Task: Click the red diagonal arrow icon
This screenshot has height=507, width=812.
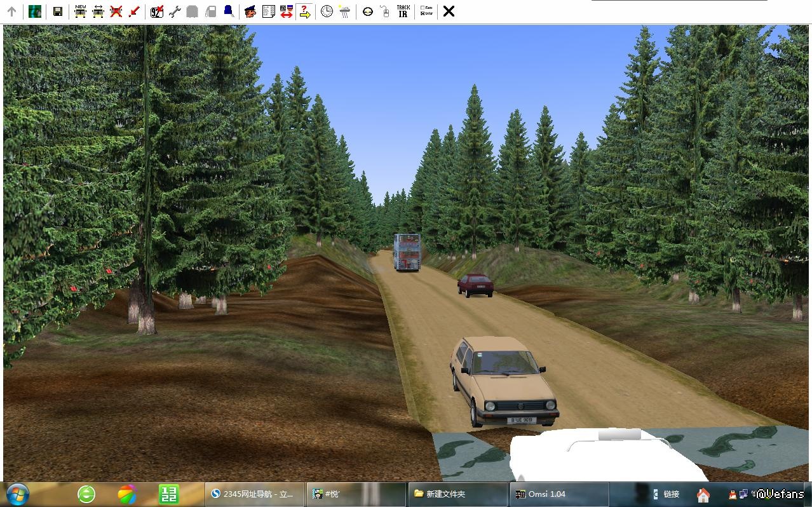Action: [x=133, y=11]
